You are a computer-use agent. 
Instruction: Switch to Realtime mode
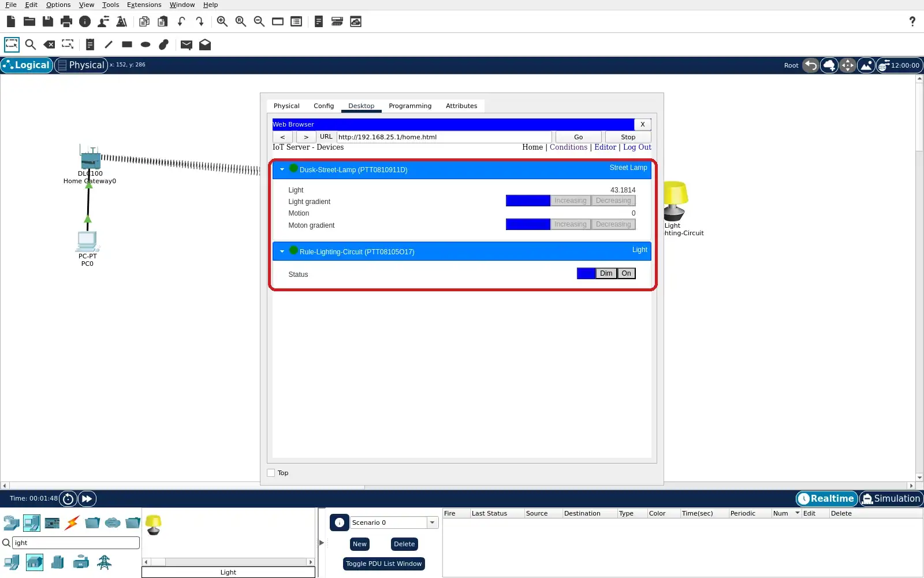click(x=827, y=499)
